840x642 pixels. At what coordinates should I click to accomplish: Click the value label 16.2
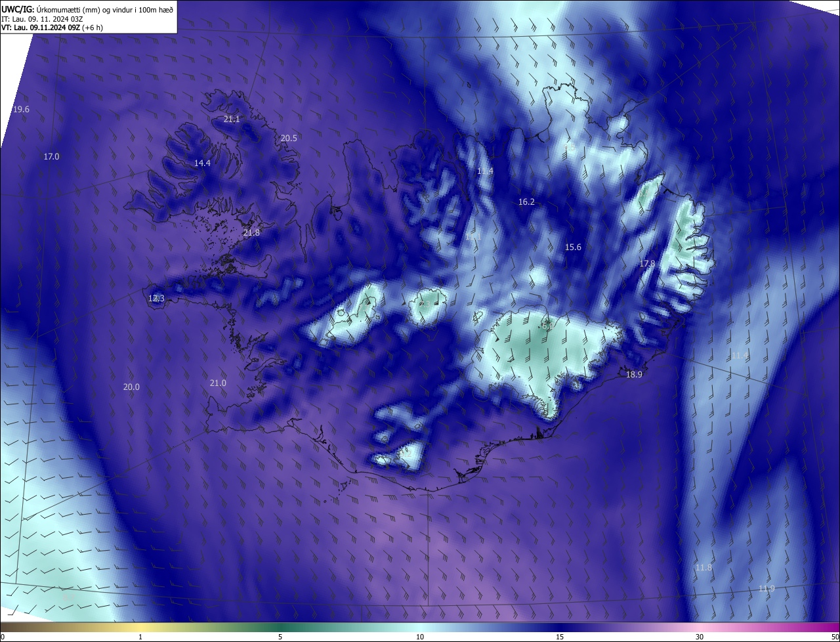[x=526, y=202]
